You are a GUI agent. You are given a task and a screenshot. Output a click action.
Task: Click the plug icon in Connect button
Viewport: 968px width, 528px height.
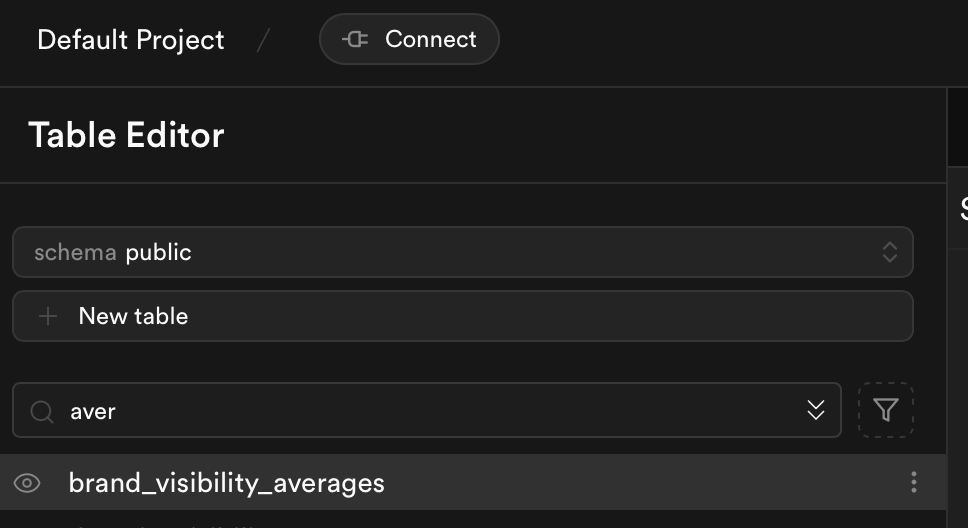point(355,40)
